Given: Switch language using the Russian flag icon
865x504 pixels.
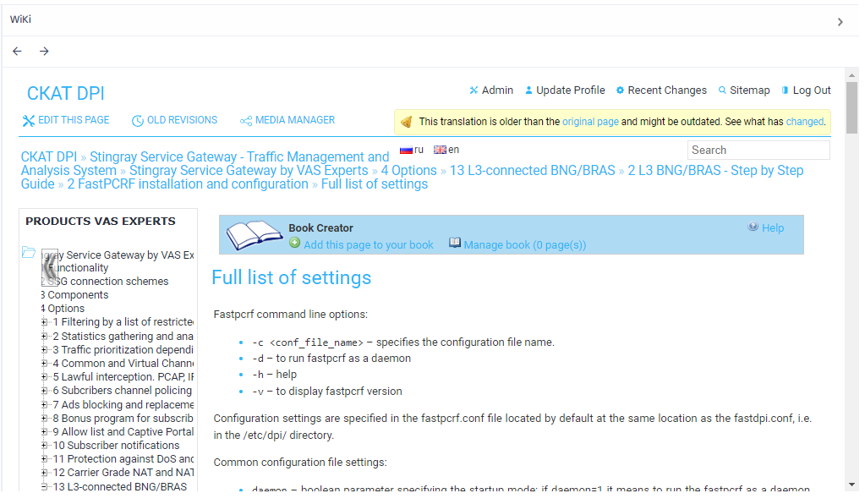Looking at the screenshot, I should click(x=406, y=150).
